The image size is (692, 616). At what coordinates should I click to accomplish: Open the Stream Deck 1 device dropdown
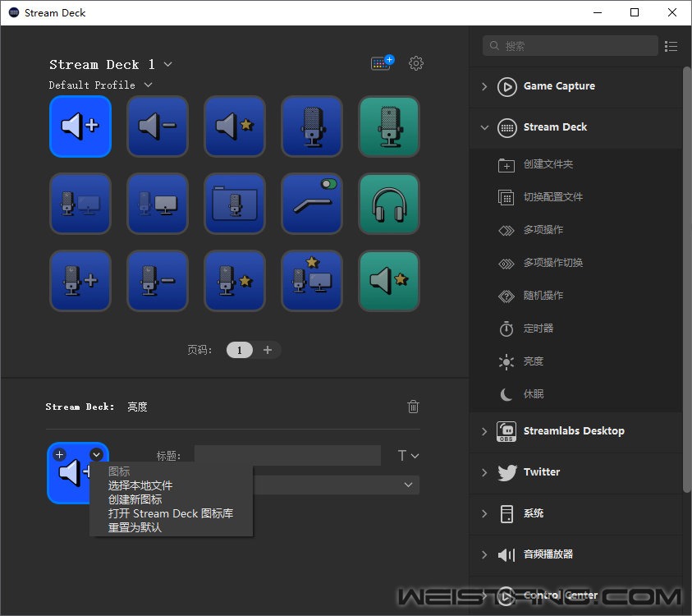(111, 64)
